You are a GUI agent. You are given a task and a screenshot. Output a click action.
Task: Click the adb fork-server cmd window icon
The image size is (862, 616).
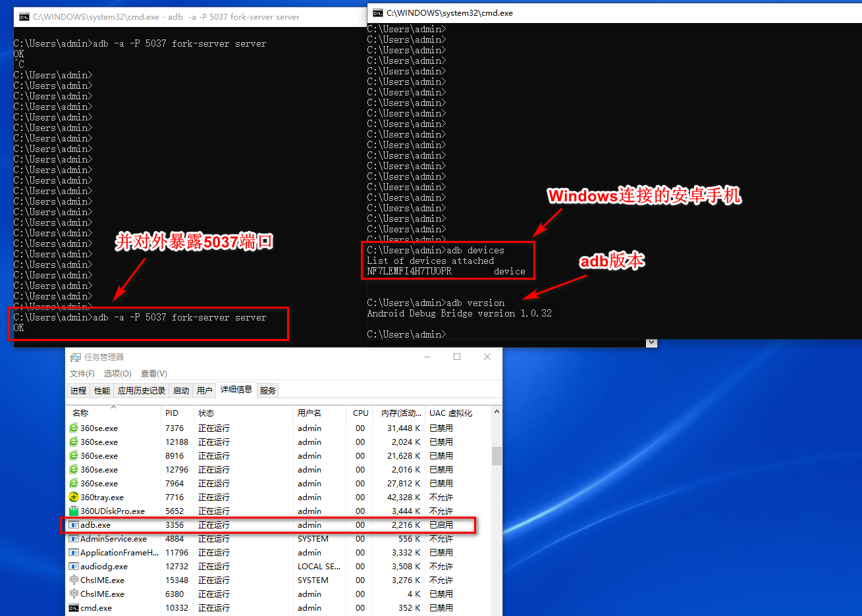(x=24, y=17)
